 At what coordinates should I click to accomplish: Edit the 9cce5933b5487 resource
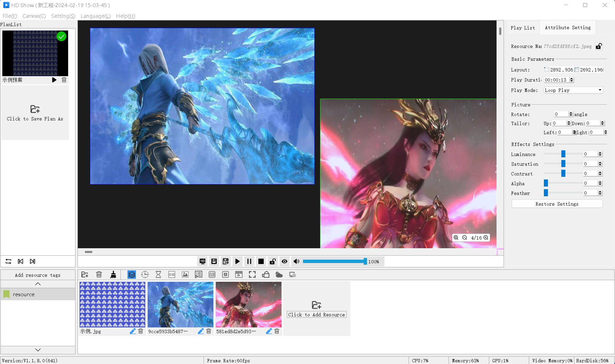[201, 331]
